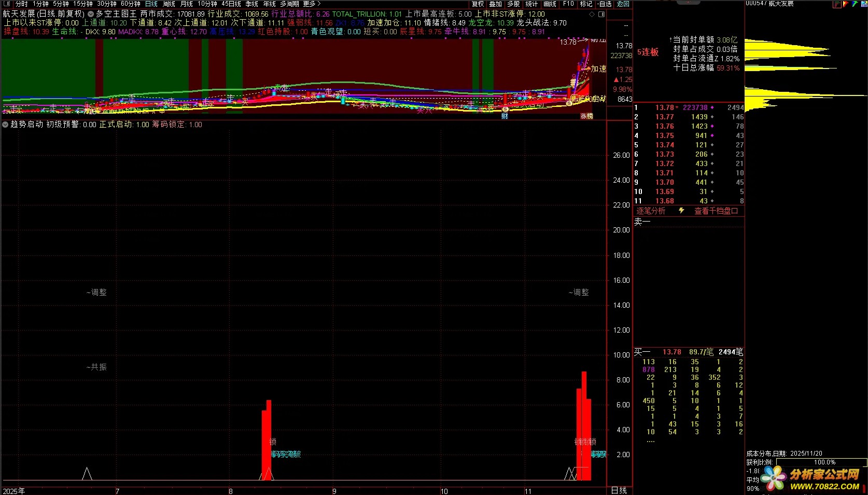Switch to the 5分钟 period tab
This screenshot has height=495, width=868.
click(61, 4)
